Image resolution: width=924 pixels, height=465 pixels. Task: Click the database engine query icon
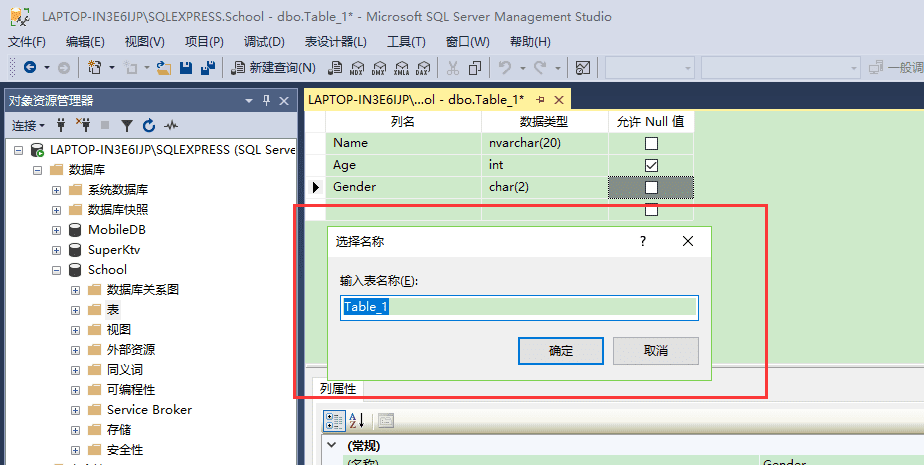(335, 68)
